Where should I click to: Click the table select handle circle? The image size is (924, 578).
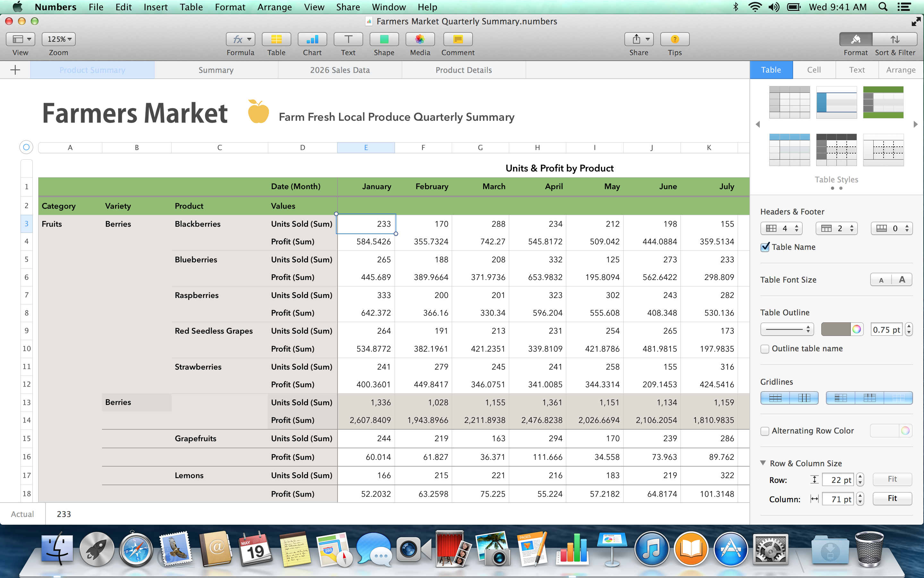tap(26, 147)
